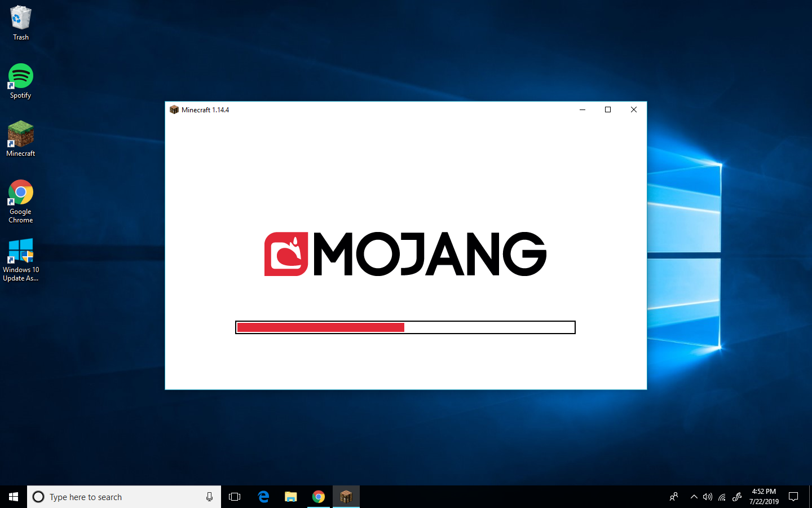This screenshot has height=508, width=812.
Task: Click the pen workspace tray icon
Action: [x=736, y=497]
